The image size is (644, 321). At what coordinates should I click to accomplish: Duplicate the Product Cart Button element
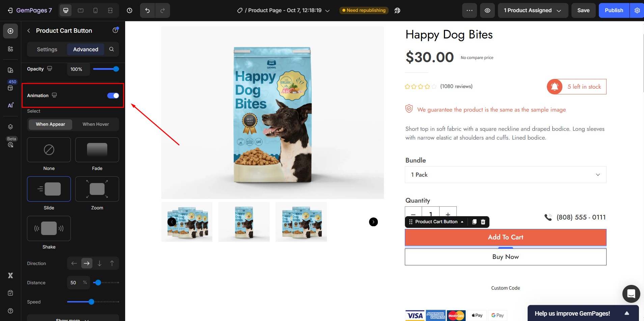474,222
